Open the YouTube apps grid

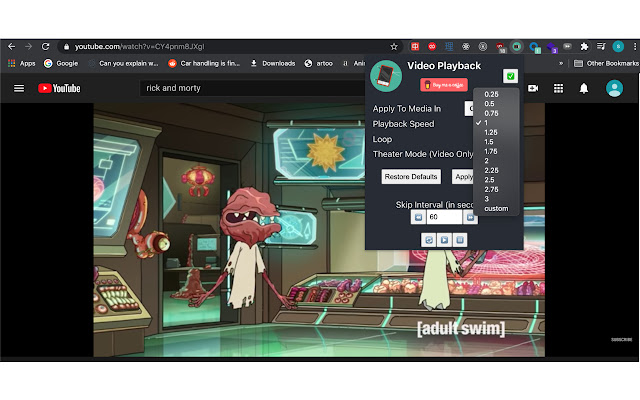(558, 88)
